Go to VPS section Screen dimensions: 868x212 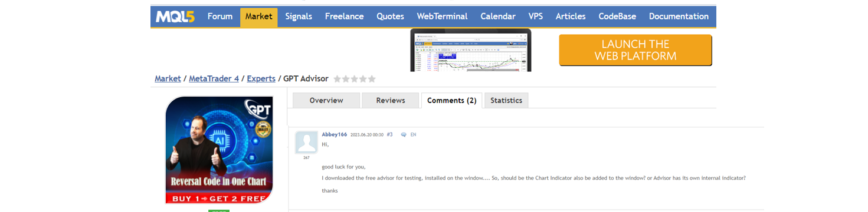[536, 16]
